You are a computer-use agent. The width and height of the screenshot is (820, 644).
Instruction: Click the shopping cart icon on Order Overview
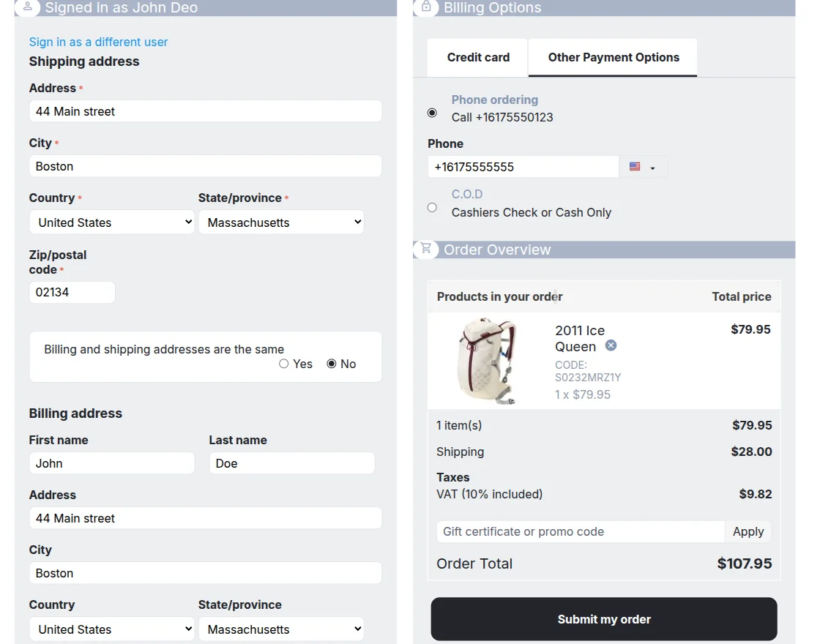click(x=425, y=249)
